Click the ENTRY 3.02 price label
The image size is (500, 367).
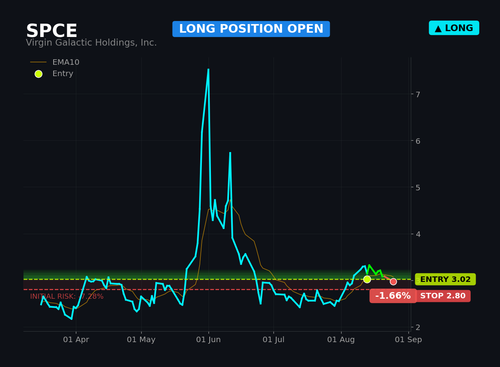pyautogui.click(x=445, y=279)
